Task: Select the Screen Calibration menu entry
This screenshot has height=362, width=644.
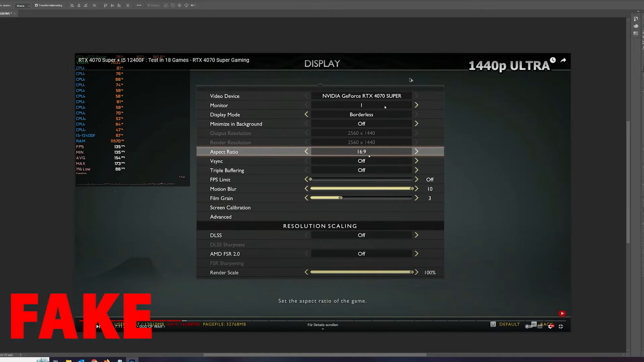Action: pos(230,208)
